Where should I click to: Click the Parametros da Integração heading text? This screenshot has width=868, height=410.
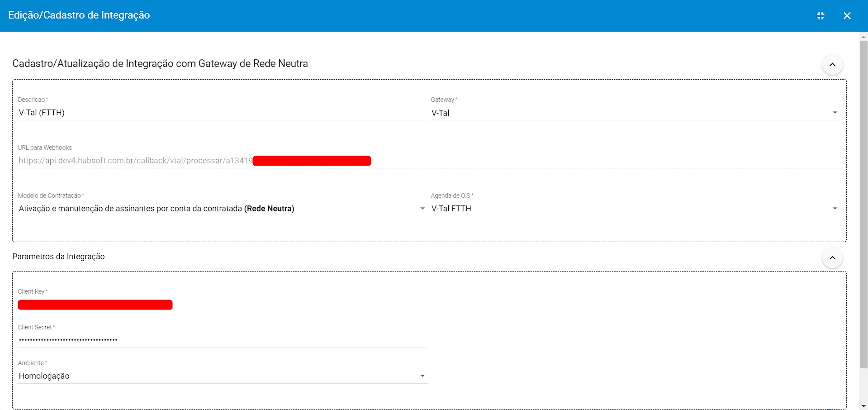point(58,257)
